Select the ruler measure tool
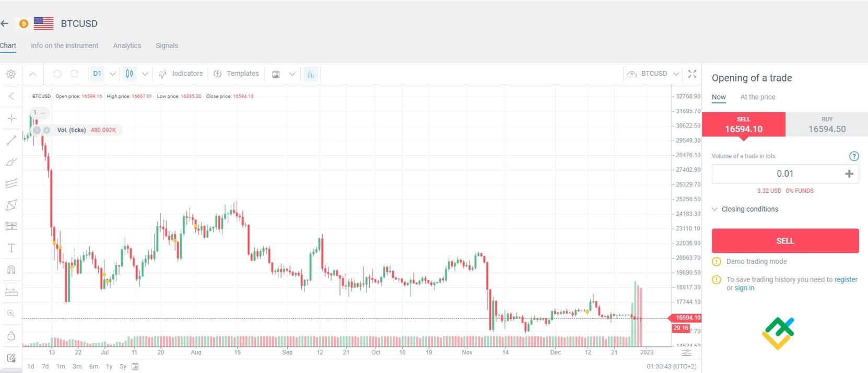 [11, 292]
